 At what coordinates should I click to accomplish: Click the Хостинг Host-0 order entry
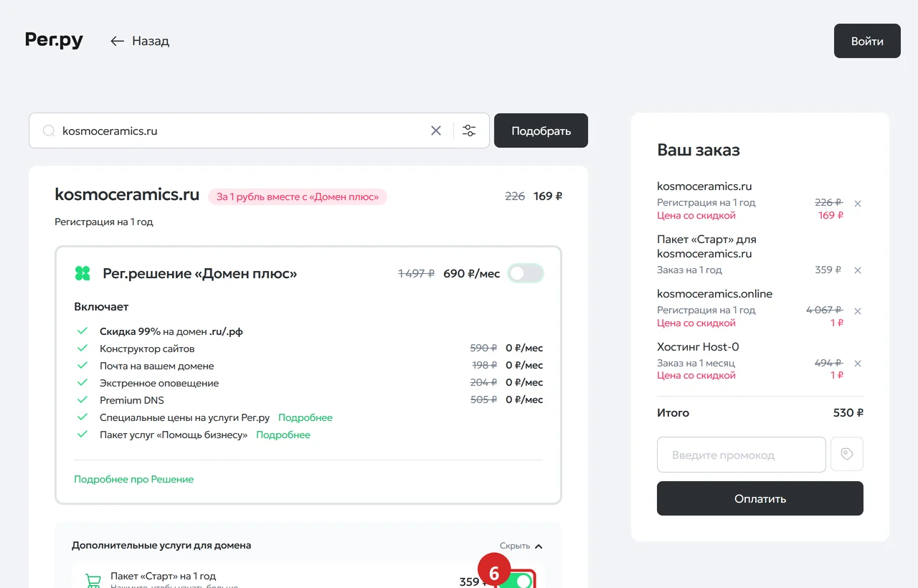(x=698, y=347)
